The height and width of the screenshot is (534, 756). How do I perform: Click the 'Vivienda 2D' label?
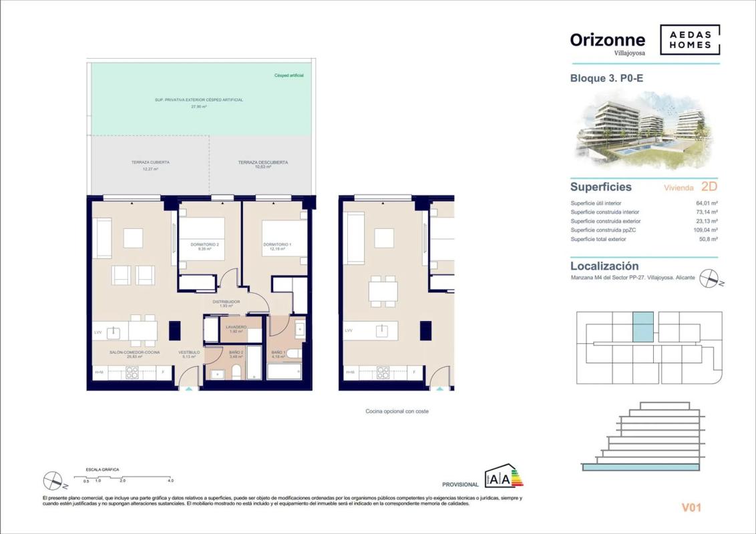point(691,187)
